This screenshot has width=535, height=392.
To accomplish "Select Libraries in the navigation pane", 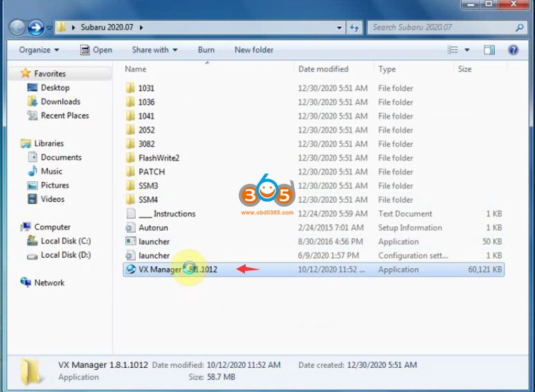I will pos(48,144).
